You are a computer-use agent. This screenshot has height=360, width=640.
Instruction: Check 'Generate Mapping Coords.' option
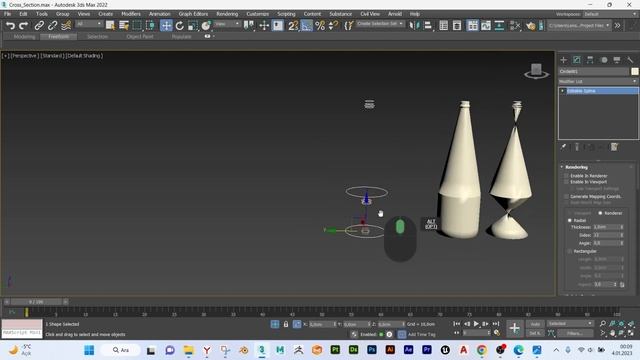pos(567,196)
